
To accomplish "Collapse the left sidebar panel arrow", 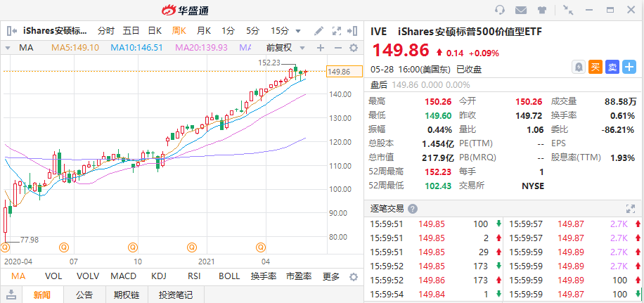I will coord(11,30).
